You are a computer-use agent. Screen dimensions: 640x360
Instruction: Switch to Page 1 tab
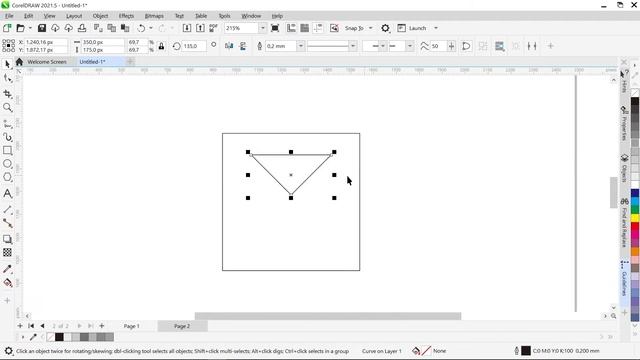[x=131, y=326]
